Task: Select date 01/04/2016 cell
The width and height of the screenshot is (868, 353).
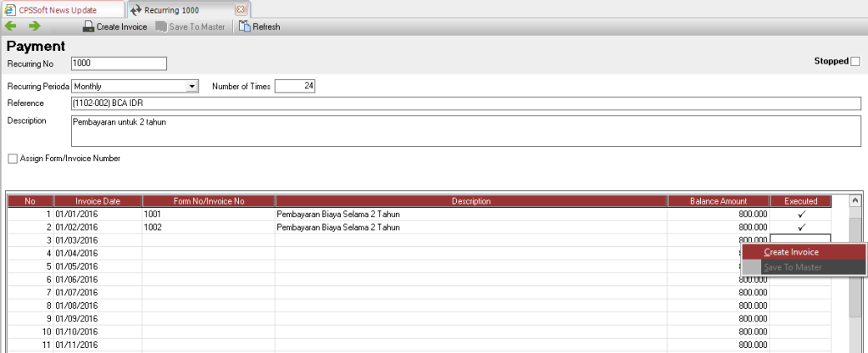Action: pos(98,253)
